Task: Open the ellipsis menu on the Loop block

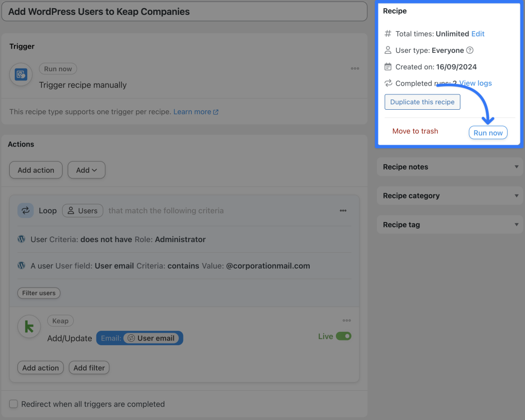Action: pyautogui.click(x=343, y=210)
